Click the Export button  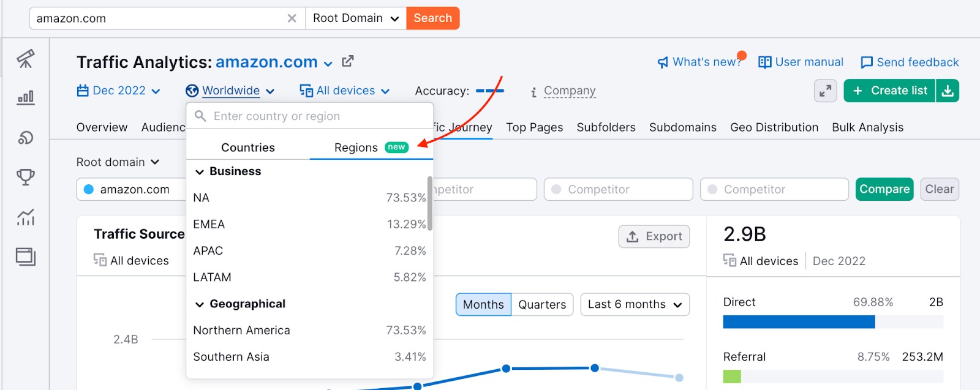(654, 236)
